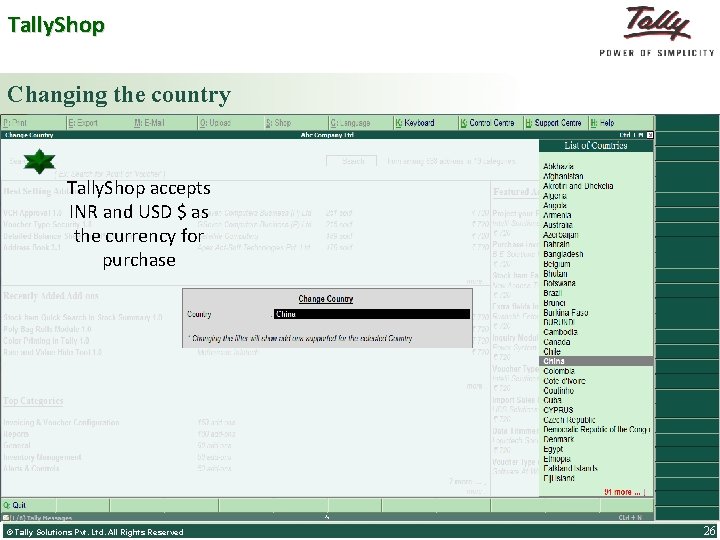
Task: Select Bangladesh in the country list
Action: pos(563,254)
